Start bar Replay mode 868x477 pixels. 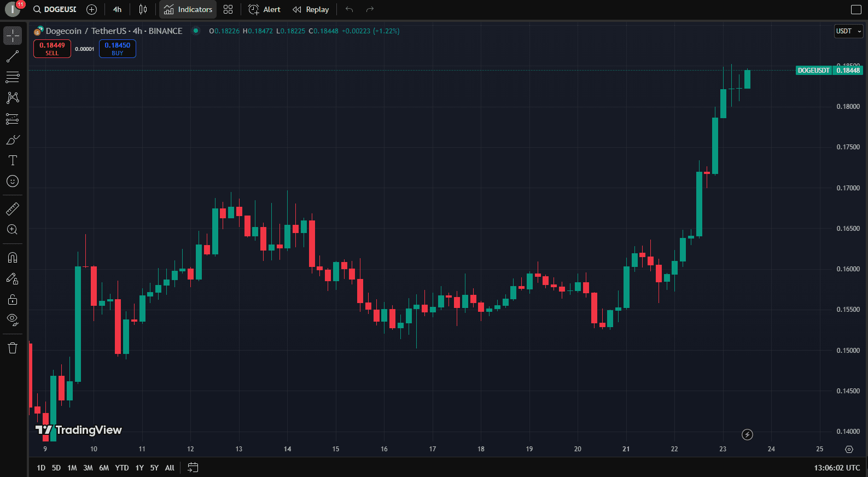click(311, 9)
